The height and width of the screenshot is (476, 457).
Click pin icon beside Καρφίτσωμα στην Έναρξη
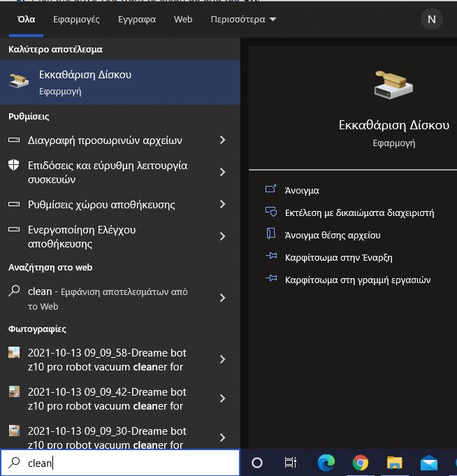tap(271, 256)
